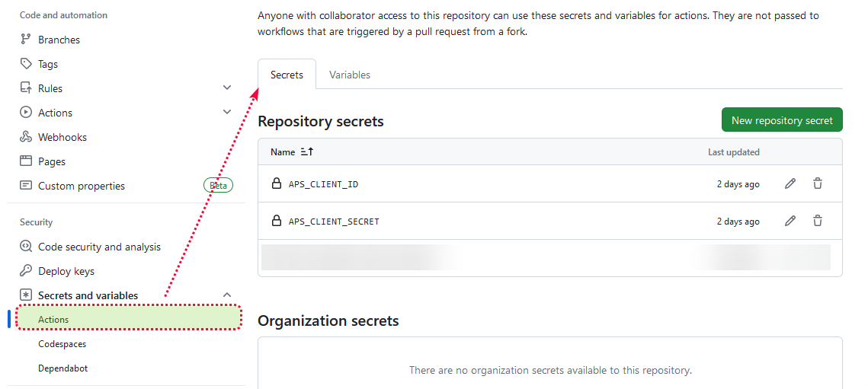Screen dimensions: 868x389
Task: Open Code security and analysis settings
Action: click(99, 247)
